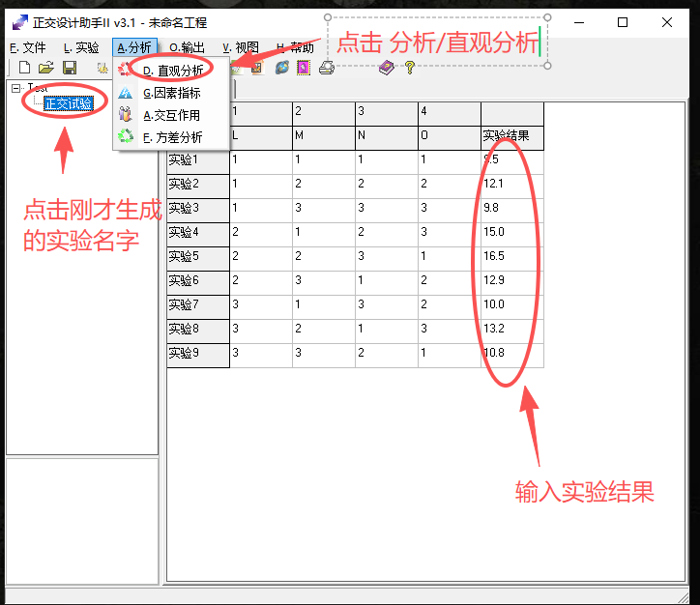Image resolution: width=700 pixels, height=605 pixels.
Task: Click the New file toolbar icon
Action: point(24,68)
